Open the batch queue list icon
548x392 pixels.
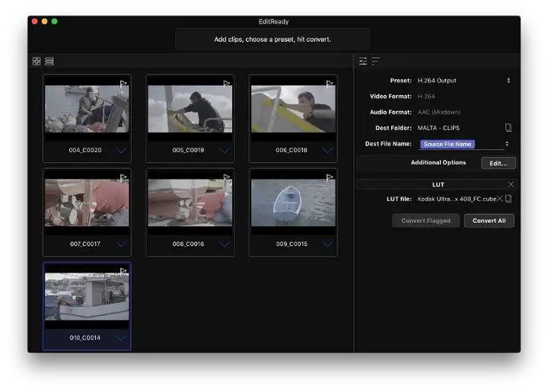376,61
